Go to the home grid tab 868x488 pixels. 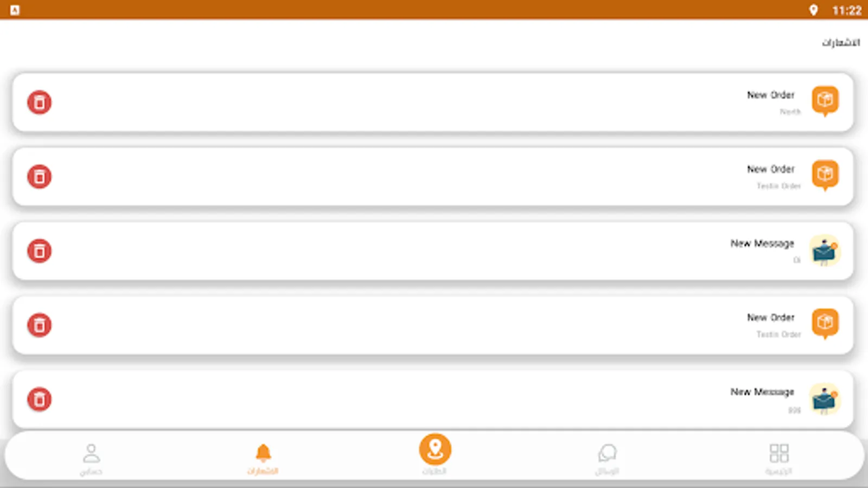[779, 459]
